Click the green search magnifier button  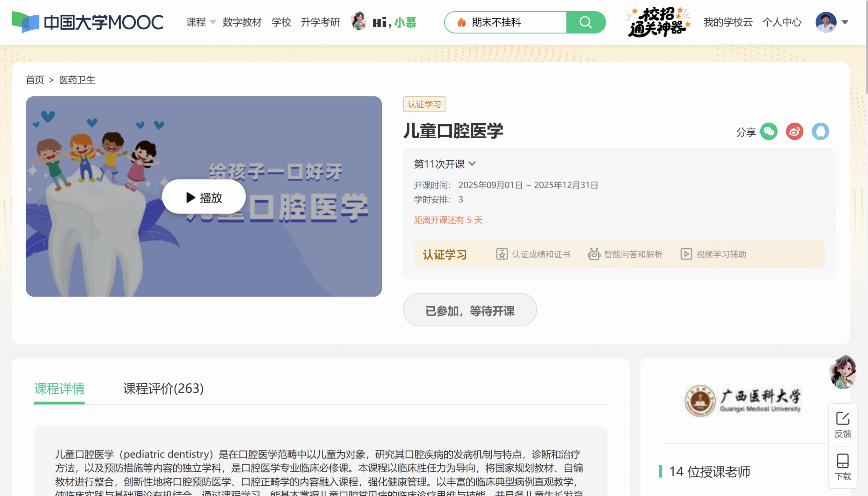pyautogui.click(x=586, y=22)
